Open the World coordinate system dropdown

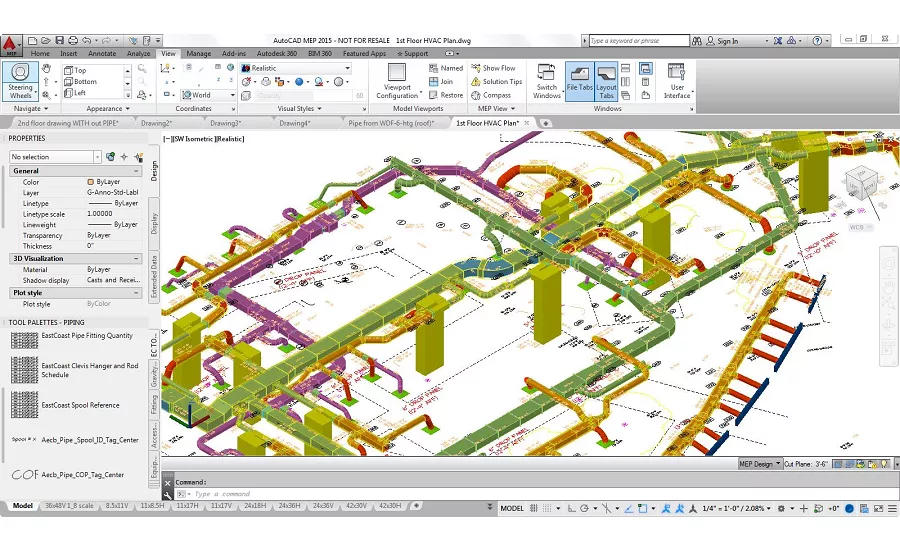pos(208,95)
